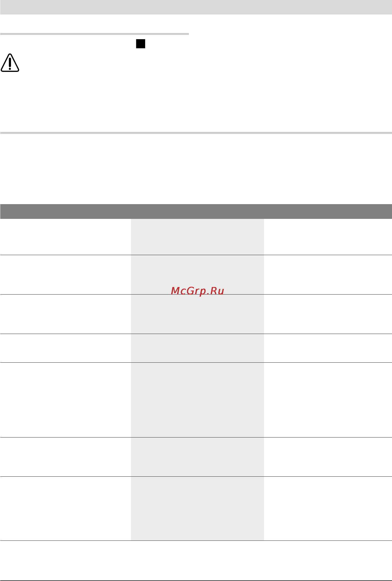This screenshot has height=581, width=392.
Task: Click the small black square marker
Action: coord(141,44)
